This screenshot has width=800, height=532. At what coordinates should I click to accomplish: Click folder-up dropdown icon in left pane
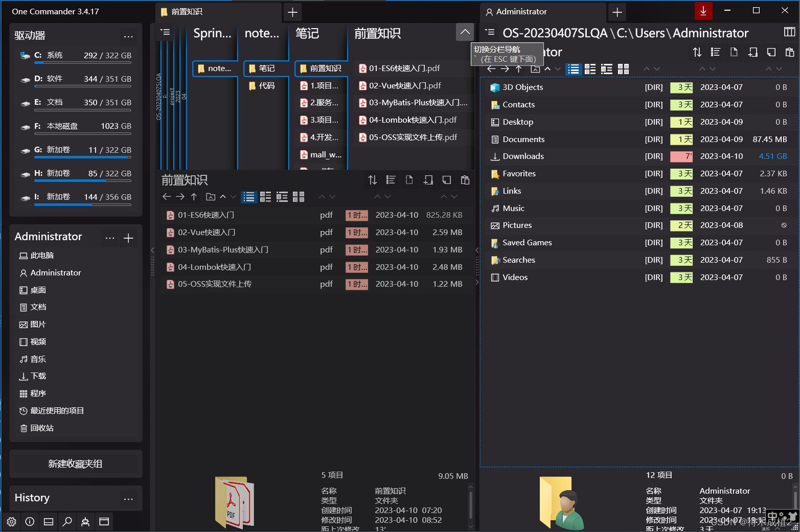[x=211, y=197]
